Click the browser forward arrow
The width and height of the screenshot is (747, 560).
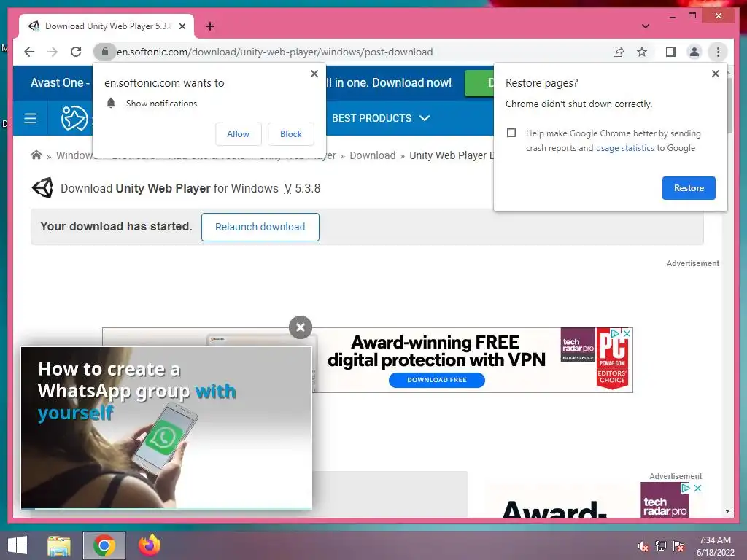(x=53, y=52)
